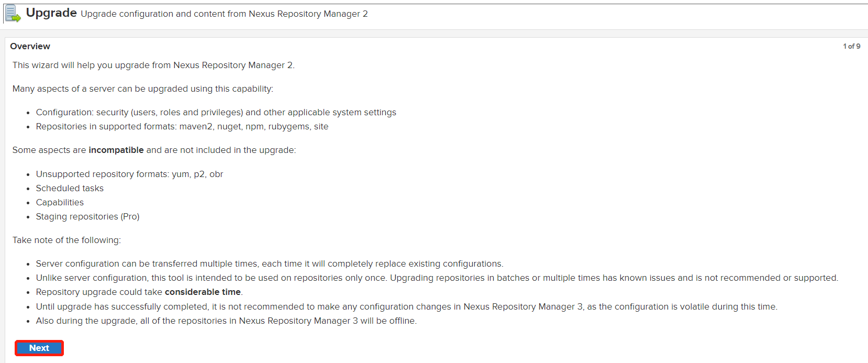
Task: Click the Overview section heading
Action: pyautogui.click(x=30, y=46)
